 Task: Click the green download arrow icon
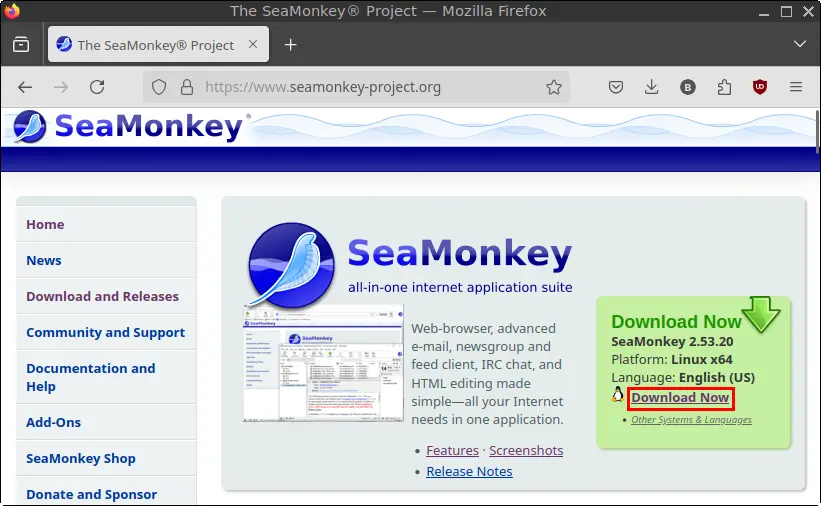click(x=761, y=314)
